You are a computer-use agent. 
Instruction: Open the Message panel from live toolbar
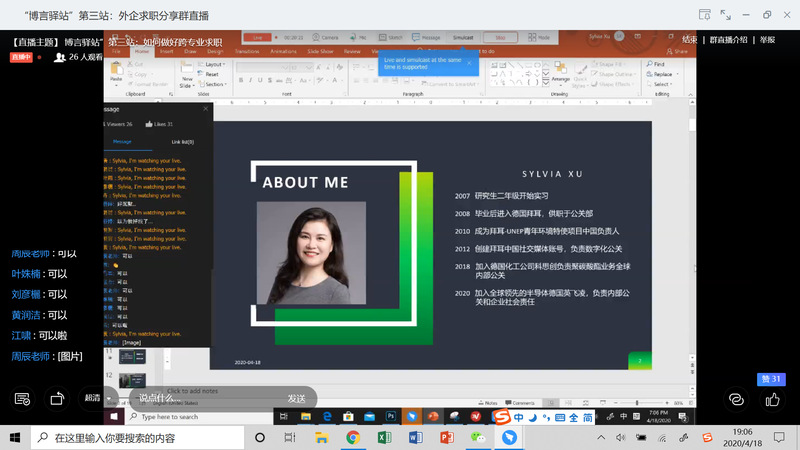pos(426,37)
